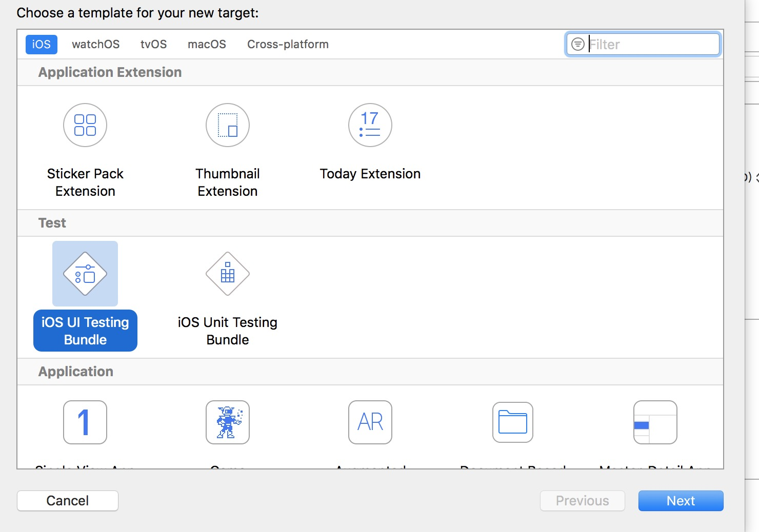Click the Sticker Pack Extension label
The image size is (759, 532).
(85, 182)
